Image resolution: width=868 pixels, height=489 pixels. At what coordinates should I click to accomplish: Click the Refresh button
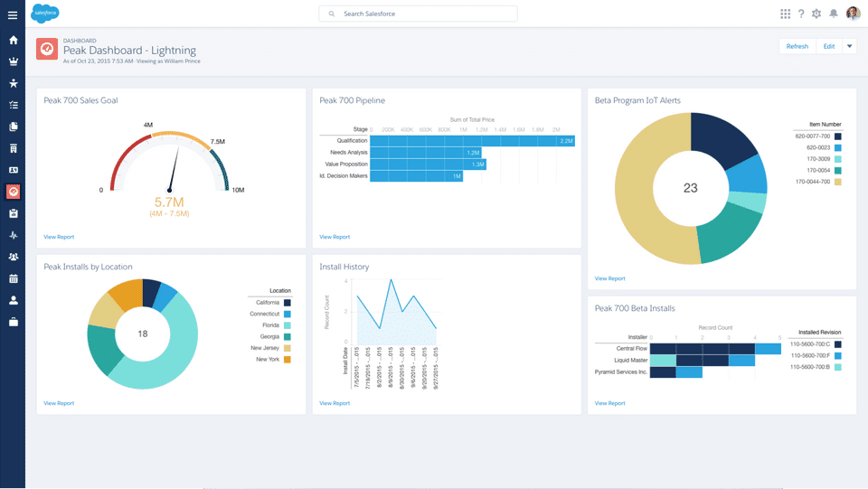797,46
